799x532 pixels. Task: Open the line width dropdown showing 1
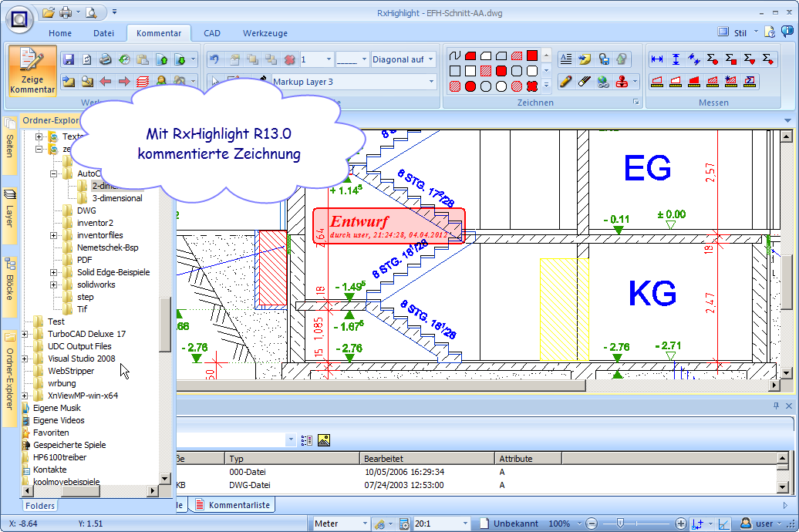tap(329, 59)
